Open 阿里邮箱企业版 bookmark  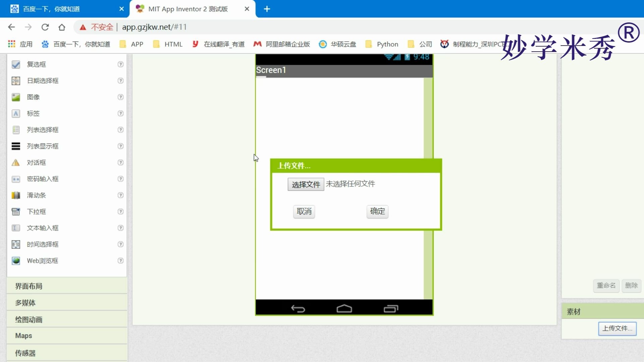click(282, 44)
